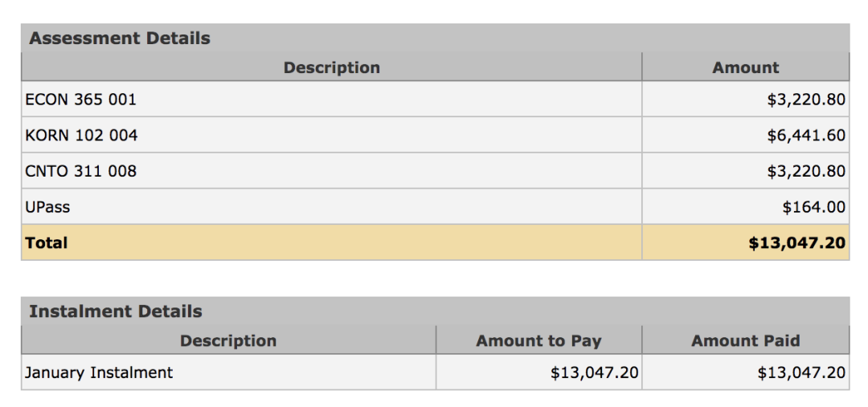868x407 pixels.
Task: Click the Assessment Details section heading
Action: tap(120, 39)
